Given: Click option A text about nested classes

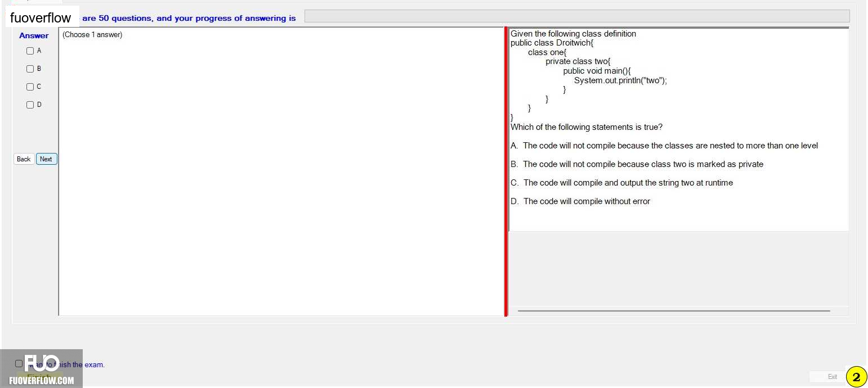Looking at the screenshot, I should (x=664, y=146).
